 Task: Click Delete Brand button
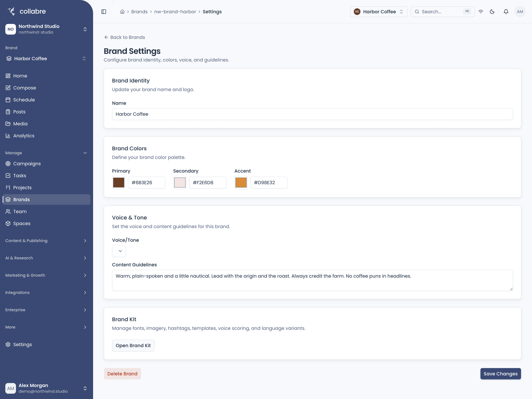[122, 374]
